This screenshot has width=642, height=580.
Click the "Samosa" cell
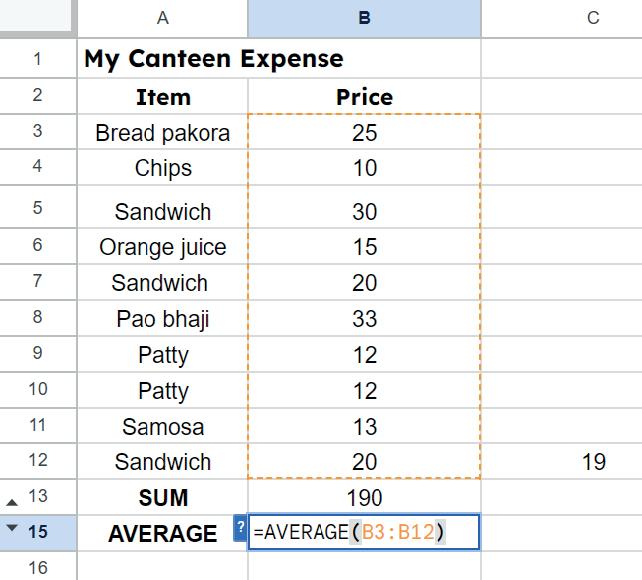tap(163, 427)
